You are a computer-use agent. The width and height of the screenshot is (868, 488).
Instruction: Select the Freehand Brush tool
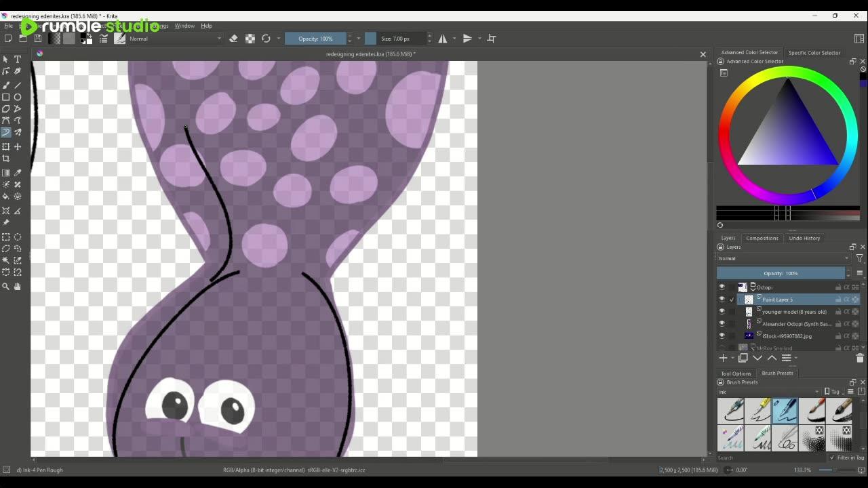(6, 85)
